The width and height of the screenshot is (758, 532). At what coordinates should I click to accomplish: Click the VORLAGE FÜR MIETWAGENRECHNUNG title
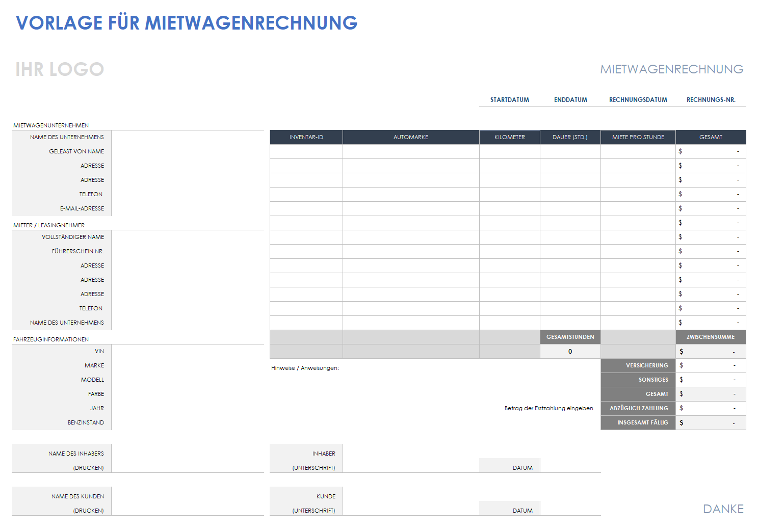point(187,23)
